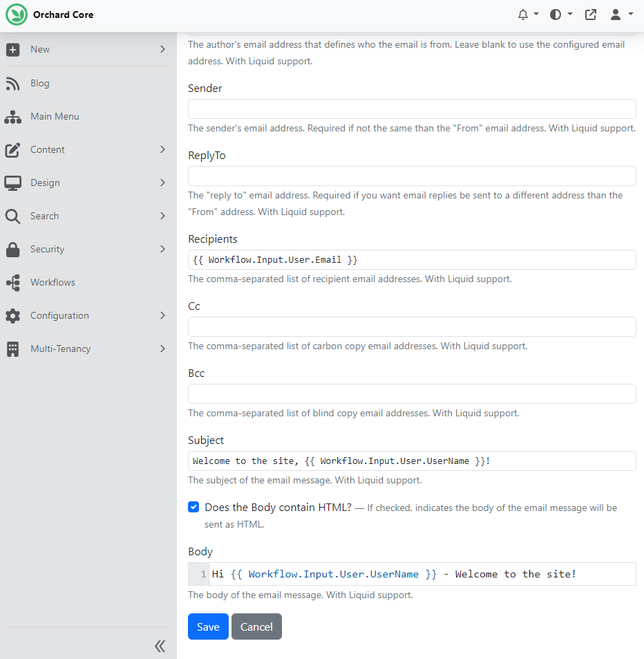Image resolution: width=644 pixels, height=659 pixels.
Task: Click the Multi-Tenancy building icon
Action: 12,349
